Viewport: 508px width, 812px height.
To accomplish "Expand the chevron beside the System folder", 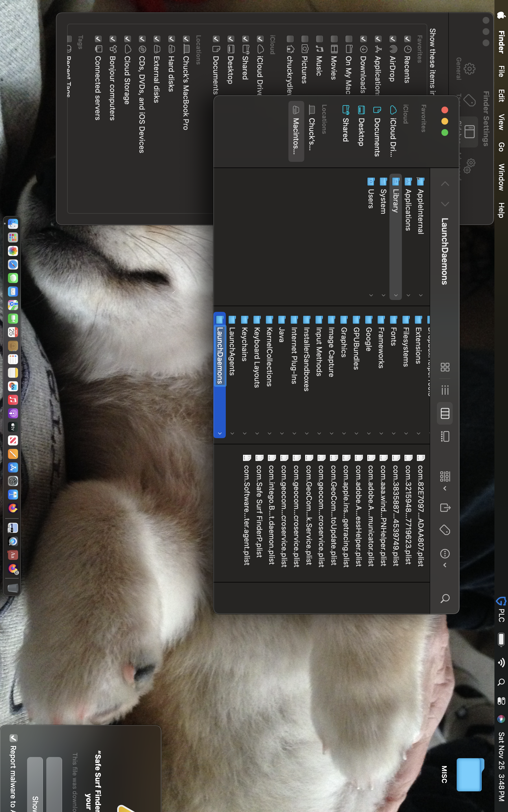I will (383, 295).
